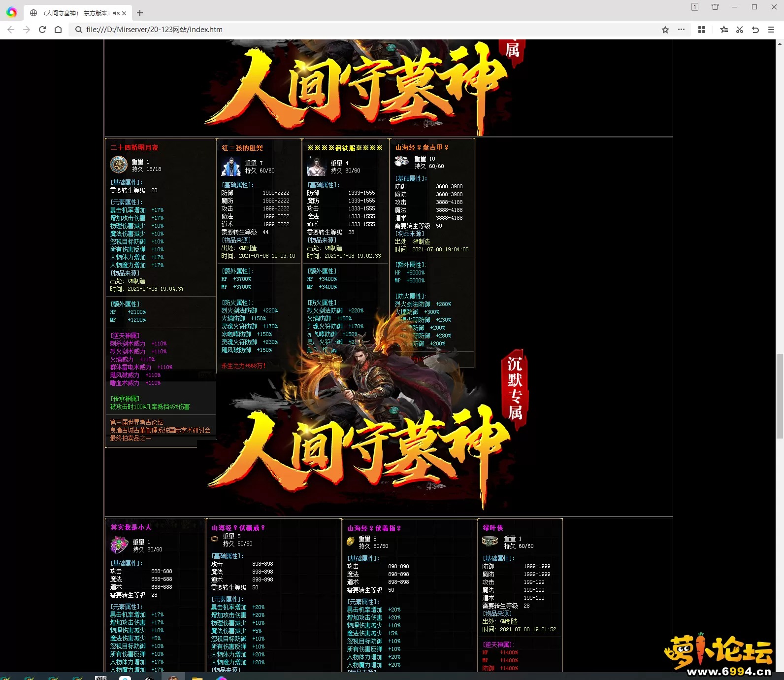Click 被攻击时100%几率抵挡45%伤害 text
Image resolution: width=784 pixels, height=680 pixels.
[x=150, y=407]
